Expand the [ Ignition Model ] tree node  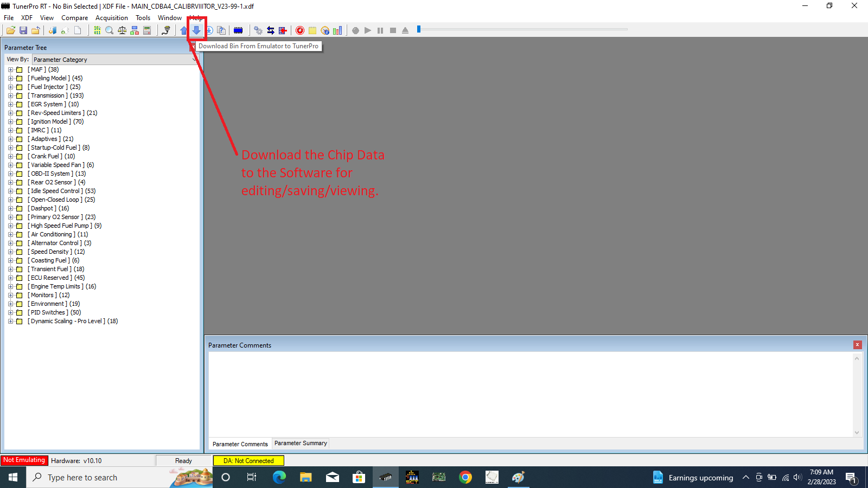click(x=10, y=121)
